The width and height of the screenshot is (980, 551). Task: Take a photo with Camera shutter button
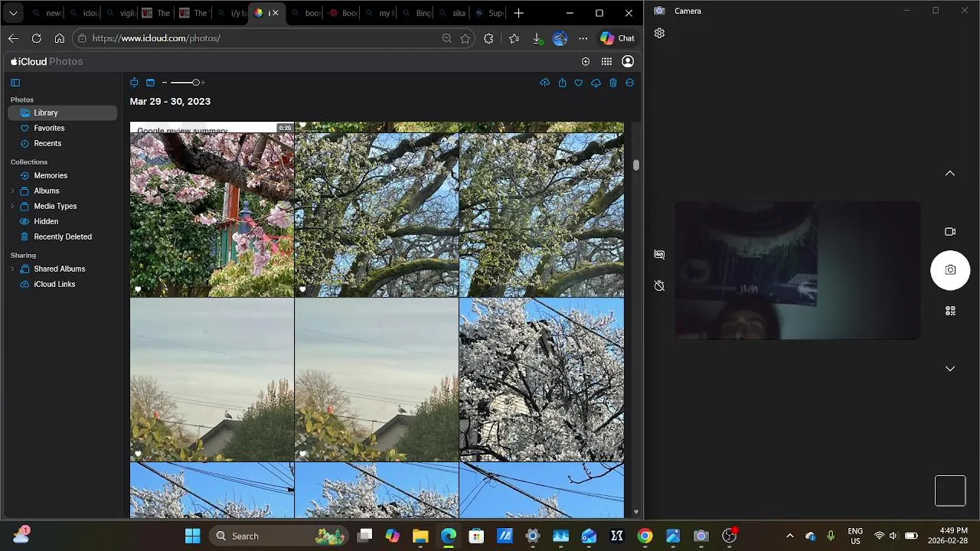pyautogui.click(x=950, y=270)
